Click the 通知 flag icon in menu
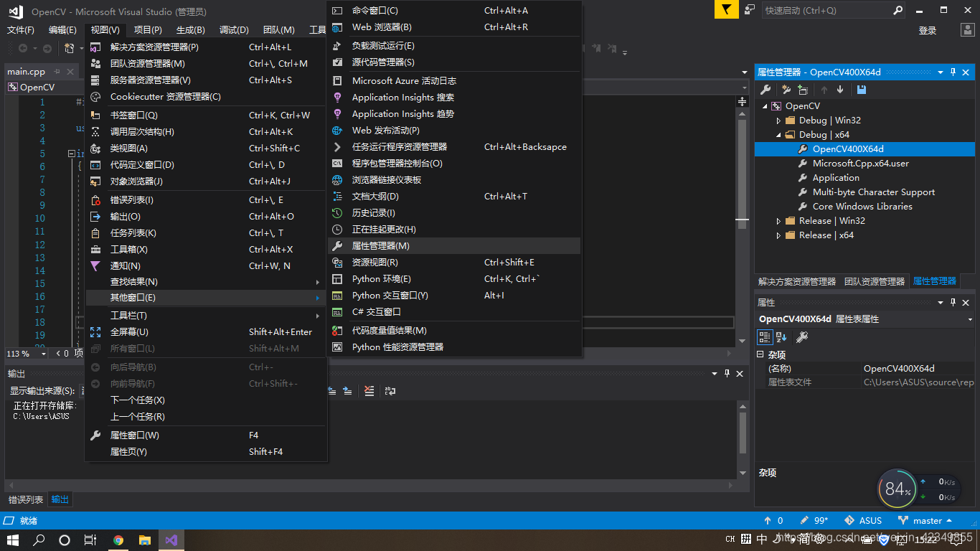This screenshot has width=980, height=551. pos(95,265)
